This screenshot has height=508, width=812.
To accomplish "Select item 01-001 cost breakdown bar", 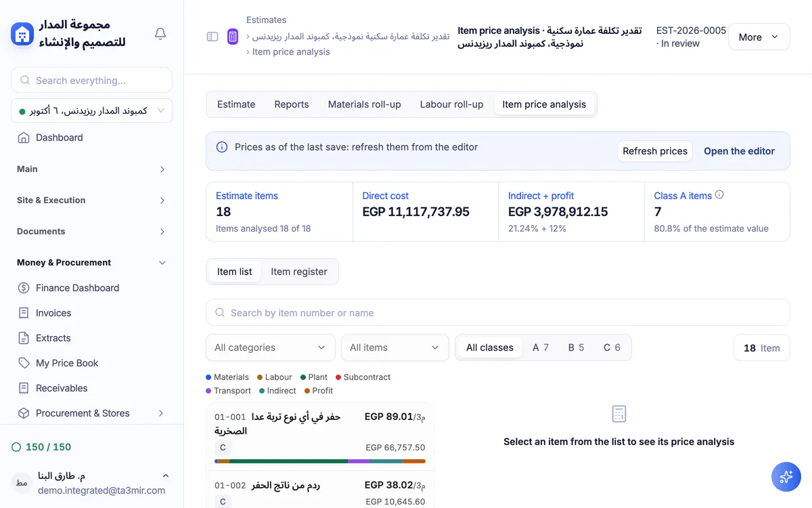I will click(320, 461).
